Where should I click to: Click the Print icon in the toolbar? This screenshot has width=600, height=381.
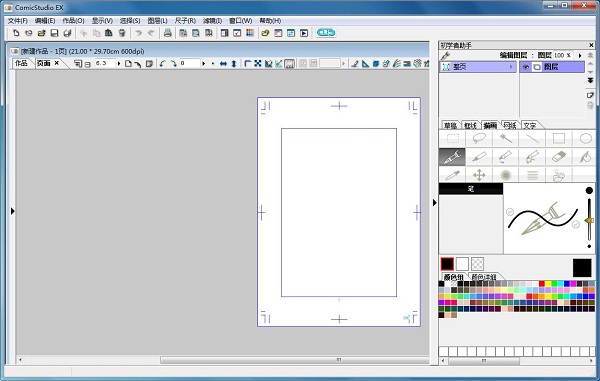(x=168, y=33)
